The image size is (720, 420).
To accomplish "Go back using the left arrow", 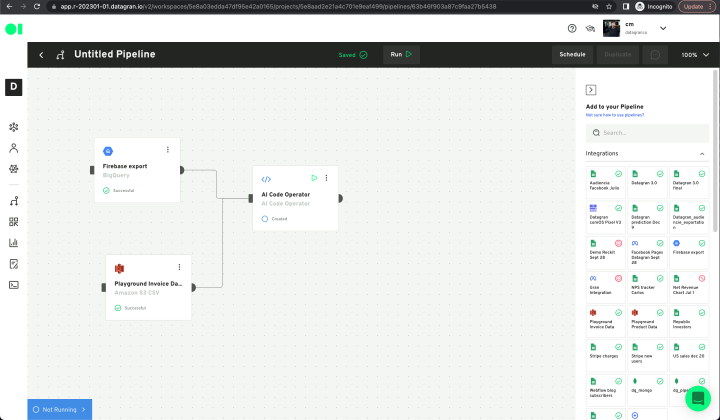I will pyautogui.click(x=41, y=55).
